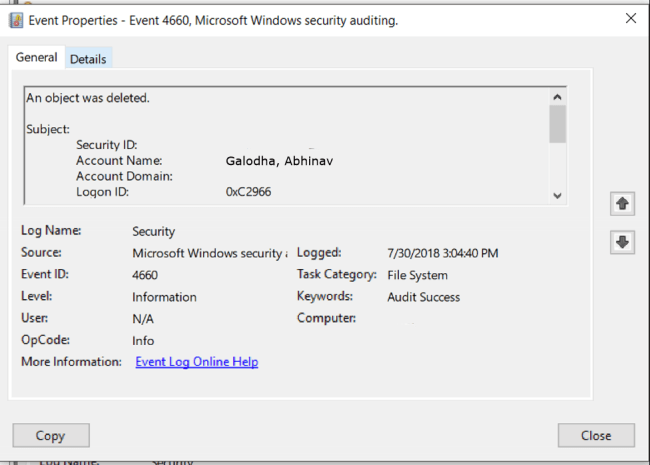Click the description box scrollbar thumb
The width and height of the screenshot is (650, 465).
click(558, 124)
